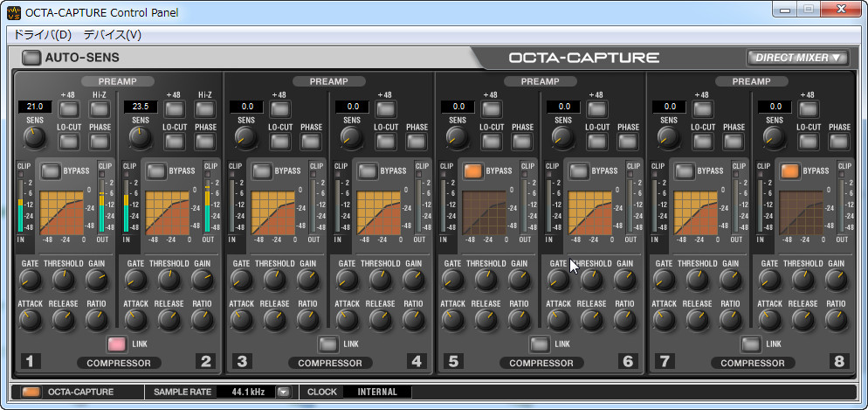Toggle compressor BYPASS on channel 6
Viewport: 868px width, 410px height.
tap(579, 170)
